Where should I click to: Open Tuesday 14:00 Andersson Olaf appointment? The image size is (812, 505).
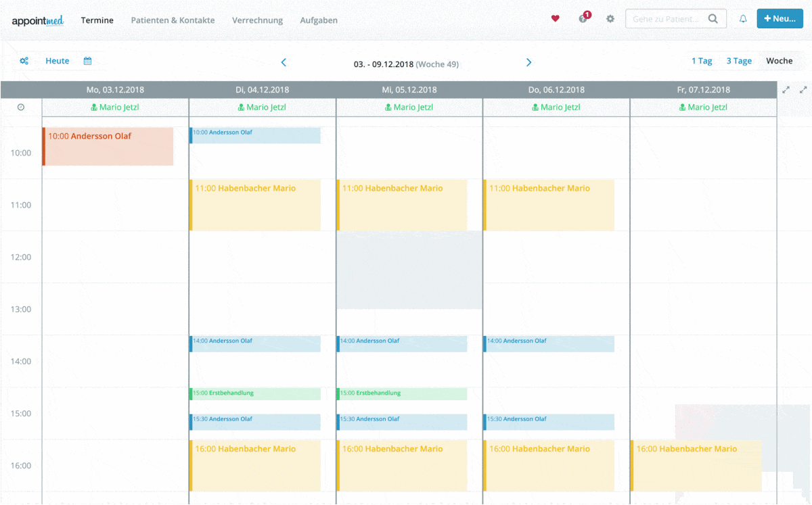click(255, 343)
